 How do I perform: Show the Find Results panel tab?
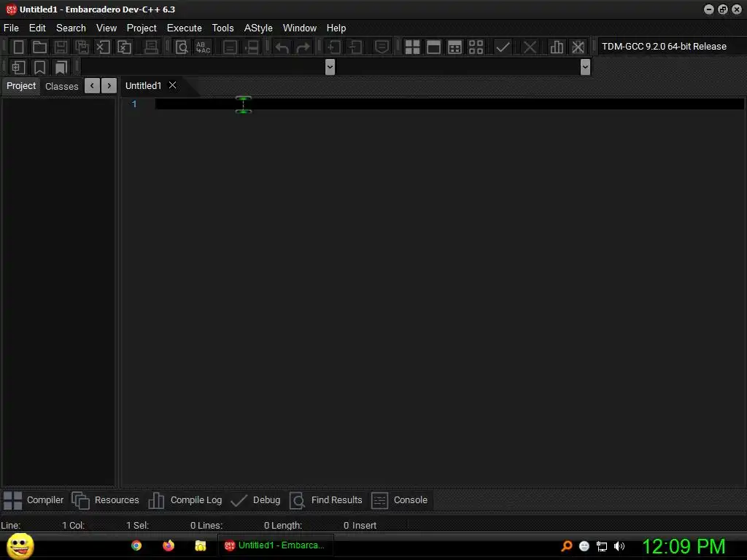pyautogui.click(x=326, y=500)
